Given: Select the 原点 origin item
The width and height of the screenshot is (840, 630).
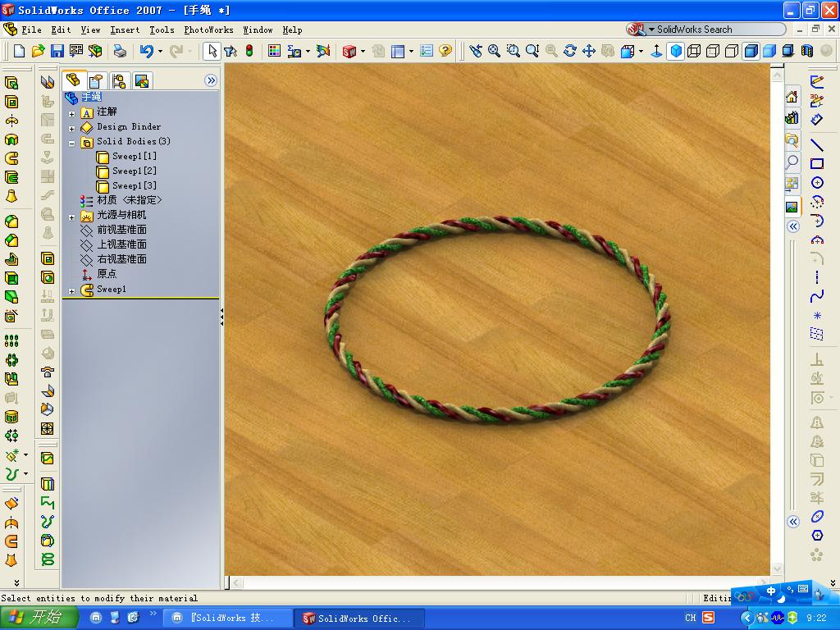Looking at the screenshot, I should point(98,274).
